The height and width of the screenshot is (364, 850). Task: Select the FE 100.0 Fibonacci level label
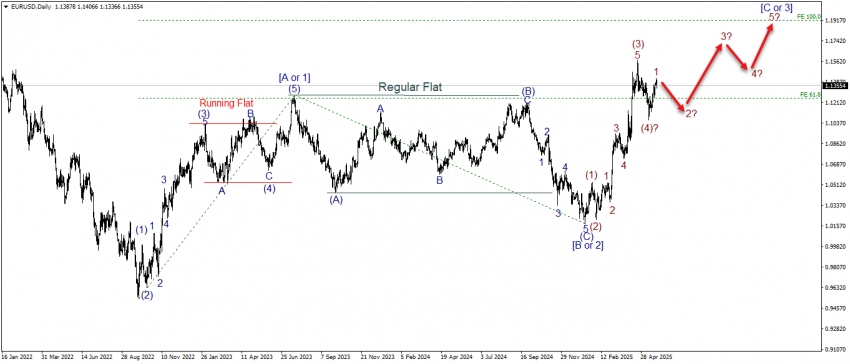pos(809,17)
